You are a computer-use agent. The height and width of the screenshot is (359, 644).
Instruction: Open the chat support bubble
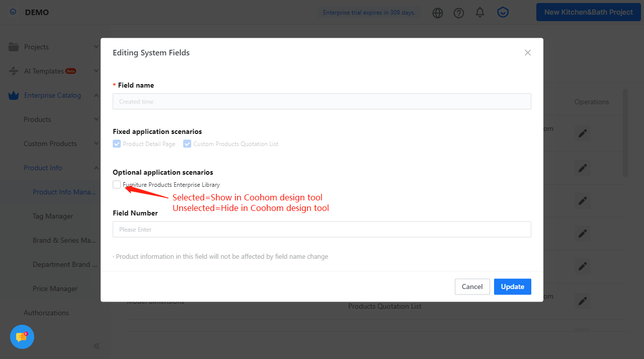[x=22, y=337]
